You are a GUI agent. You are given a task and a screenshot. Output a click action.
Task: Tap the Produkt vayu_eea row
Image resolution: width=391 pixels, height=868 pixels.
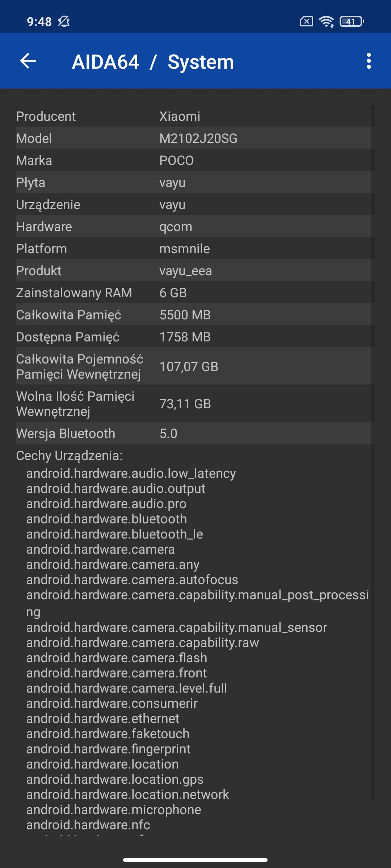193,271
